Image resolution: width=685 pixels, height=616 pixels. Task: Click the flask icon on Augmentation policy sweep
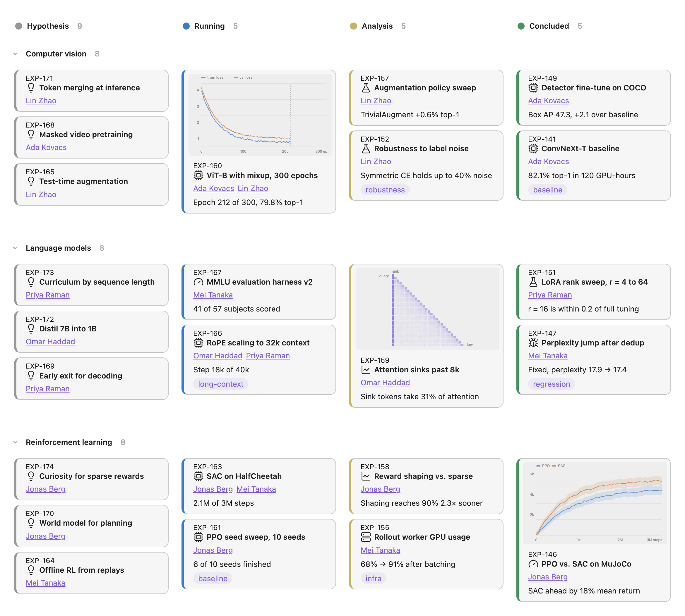pos(366,88)
